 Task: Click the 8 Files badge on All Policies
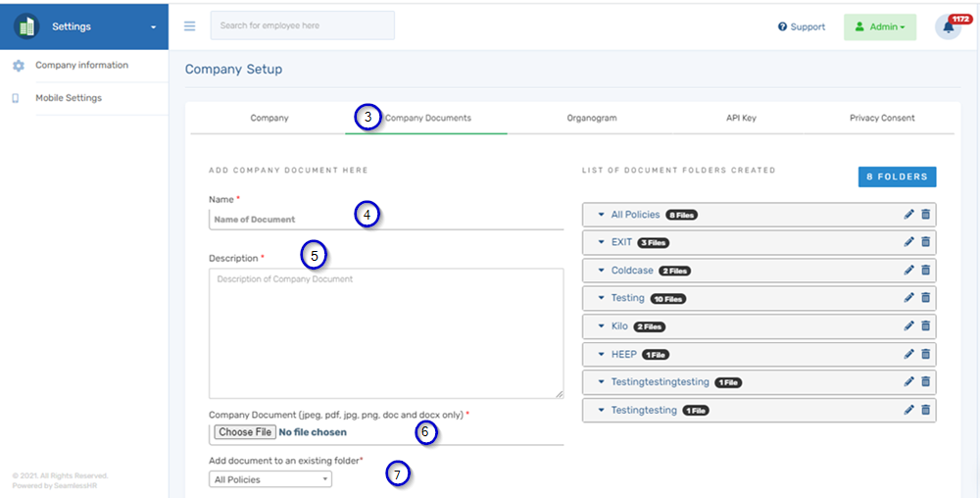(681, 215)
